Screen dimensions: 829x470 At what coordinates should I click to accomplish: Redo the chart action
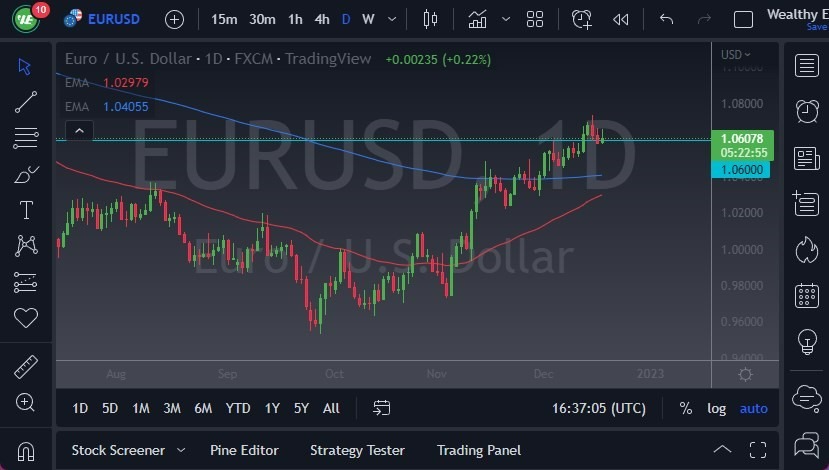pyautogui.click(x=704, y=20)
